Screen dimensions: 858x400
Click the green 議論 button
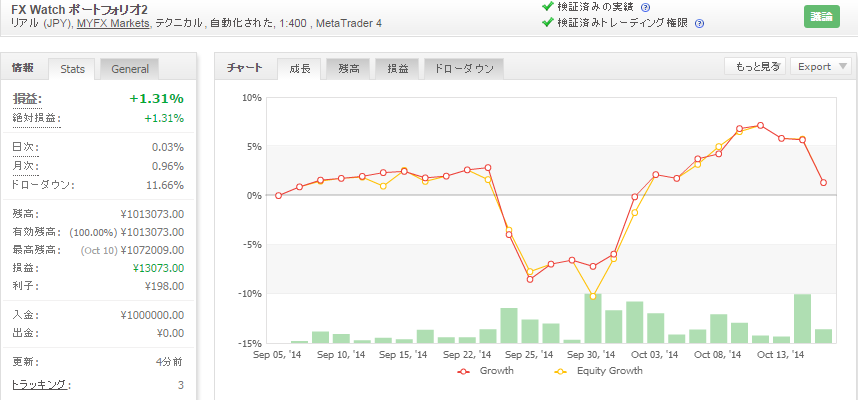(x=821, y=16)
